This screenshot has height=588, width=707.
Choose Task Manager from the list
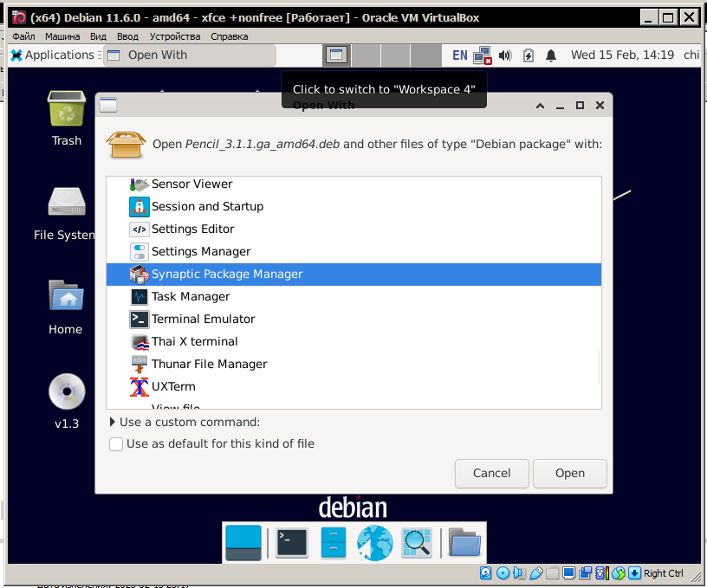point(354,297)
